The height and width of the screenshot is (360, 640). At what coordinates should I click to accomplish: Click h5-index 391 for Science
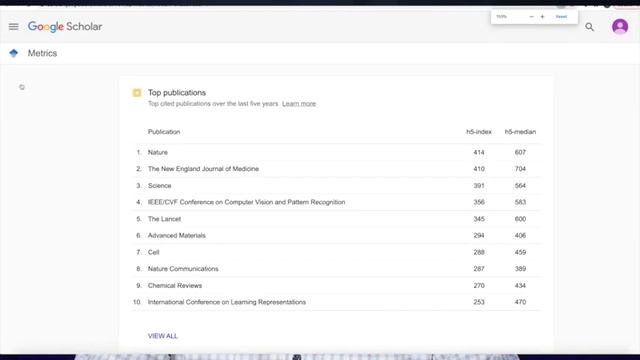point(479,186)
